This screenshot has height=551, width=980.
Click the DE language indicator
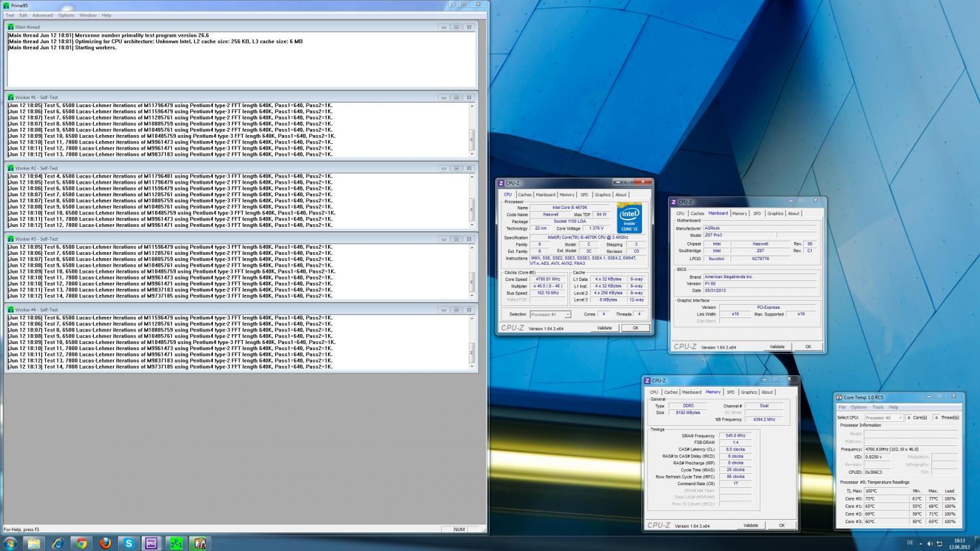coord(910,544)
